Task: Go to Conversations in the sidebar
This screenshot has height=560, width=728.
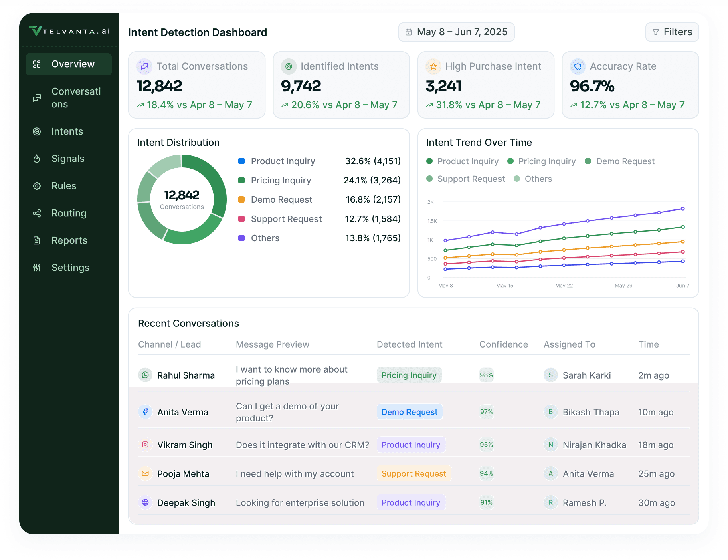Action: [x=69, y=98]
